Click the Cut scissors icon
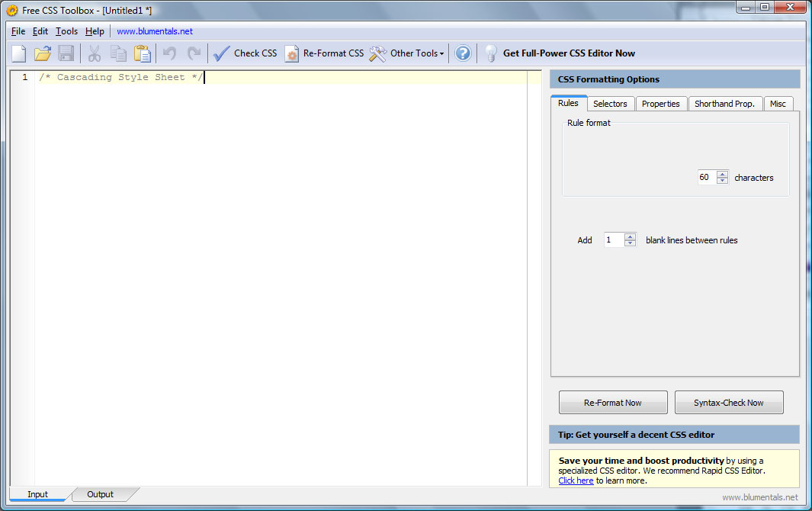 [x=95, y=53]
